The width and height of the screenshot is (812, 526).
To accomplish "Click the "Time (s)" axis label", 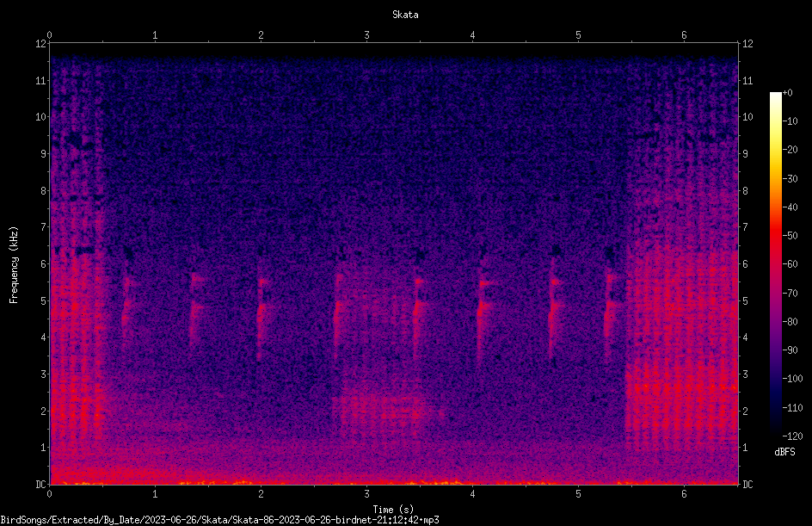I will [x=393, y=510].
